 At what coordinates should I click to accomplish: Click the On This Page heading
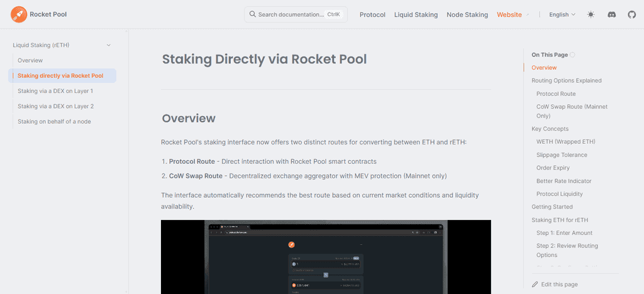point(550,55)
